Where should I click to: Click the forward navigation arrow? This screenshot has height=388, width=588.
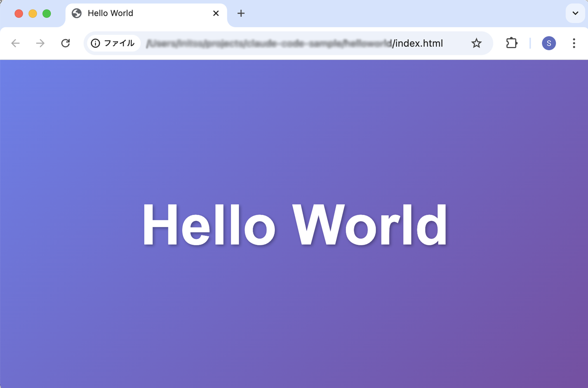tap(40, 43)
